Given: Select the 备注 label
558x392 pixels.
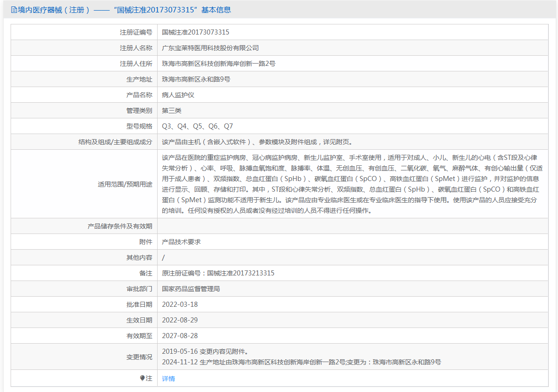Looking at the screenshot, I should pyautogui.click(x=146, y=273).
